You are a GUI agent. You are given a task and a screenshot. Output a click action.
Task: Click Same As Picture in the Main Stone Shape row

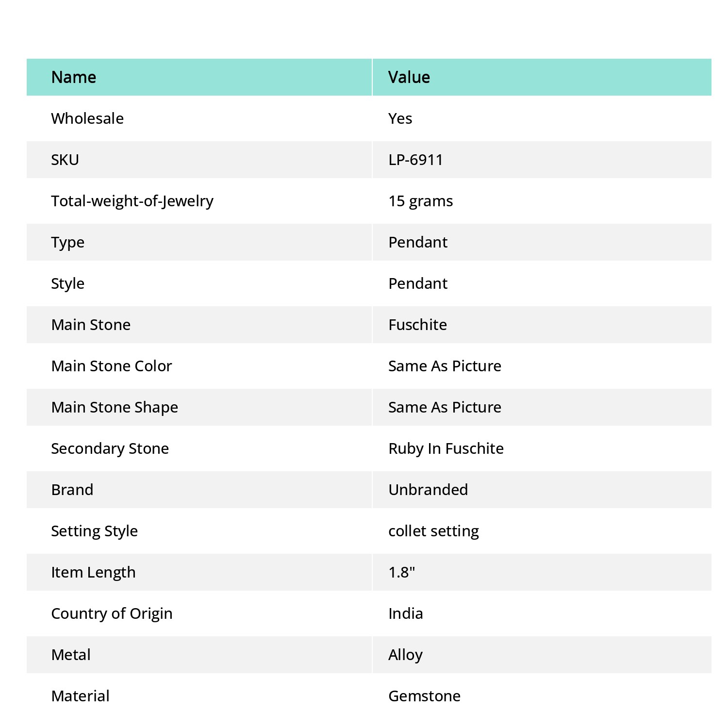pos(445,407)
